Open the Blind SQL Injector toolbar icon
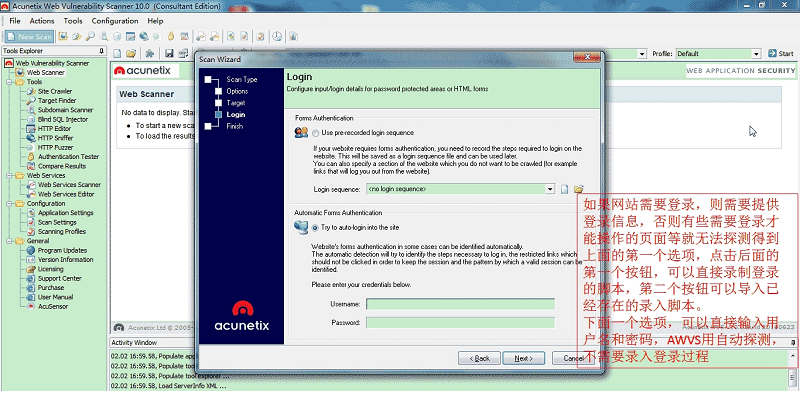The height and width of the screenshot is (406, 800). [x=117, y=37]
